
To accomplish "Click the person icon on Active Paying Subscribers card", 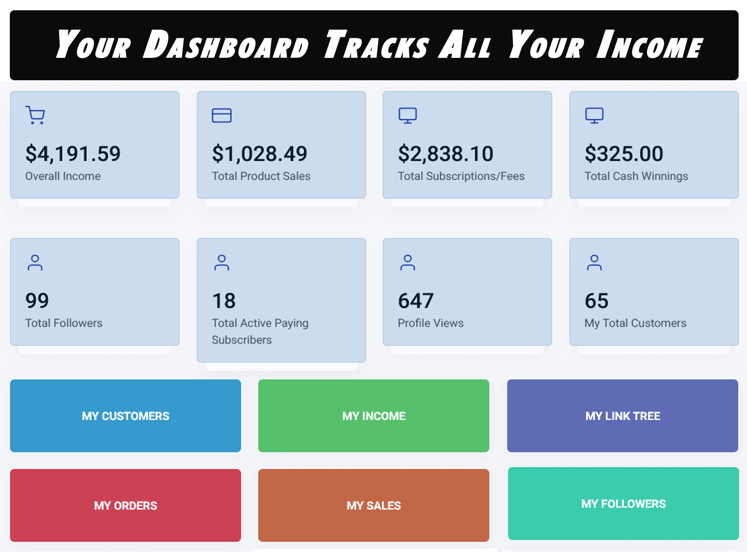I will pyautogui.click(x=222, y=262).
